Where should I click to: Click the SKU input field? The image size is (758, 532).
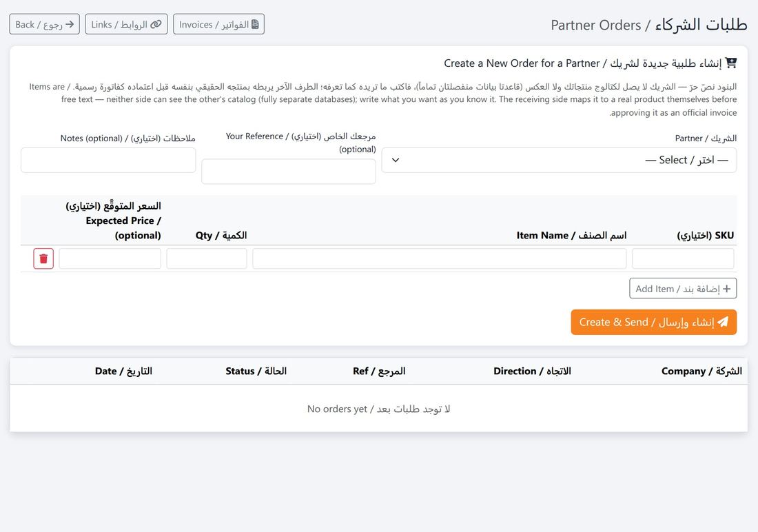click(x=683, y=258)
